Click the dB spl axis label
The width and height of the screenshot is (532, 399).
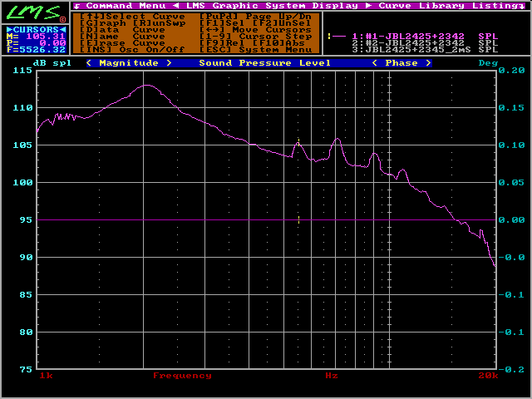(x=52, y=63)
